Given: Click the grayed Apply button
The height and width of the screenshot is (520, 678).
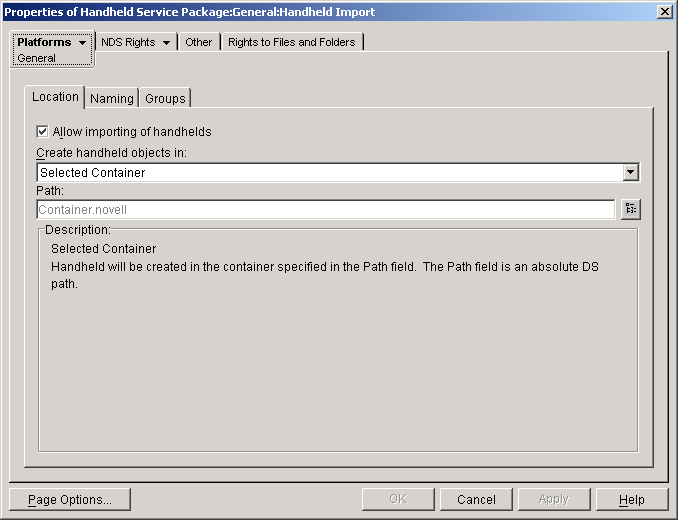Looking at the screenshot, I should 554,499.
